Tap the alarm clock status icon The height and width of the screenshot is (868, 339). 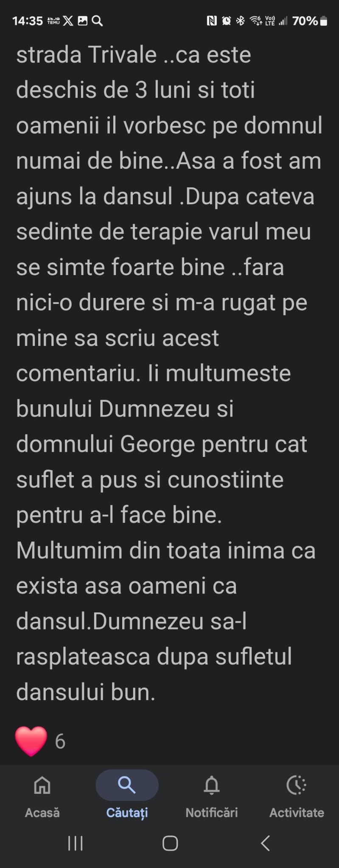(227, 21)
